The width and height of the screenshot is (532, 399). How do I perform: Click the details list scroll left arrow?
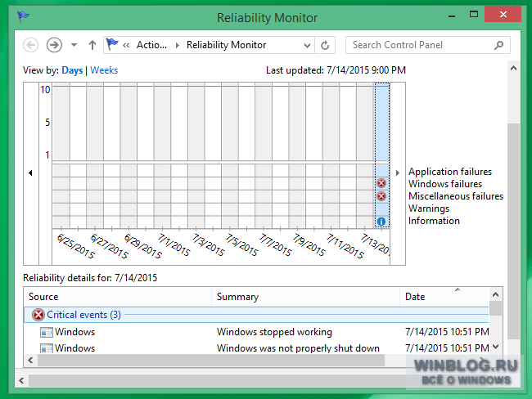[x=30, y=361]
